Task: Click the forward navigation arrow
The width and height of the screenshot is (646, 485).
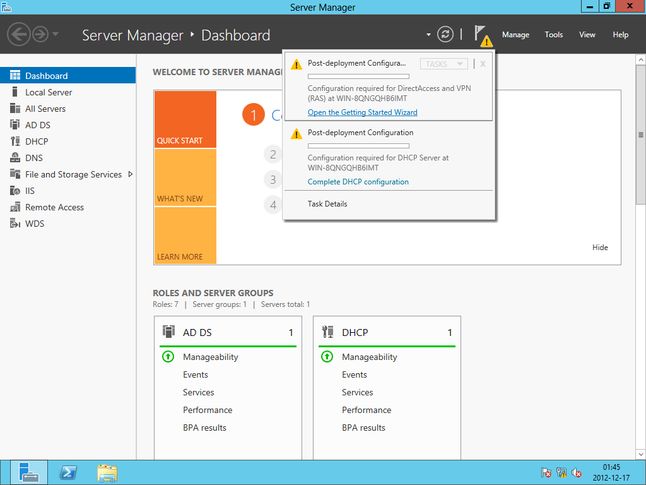Action: [40, 34]
